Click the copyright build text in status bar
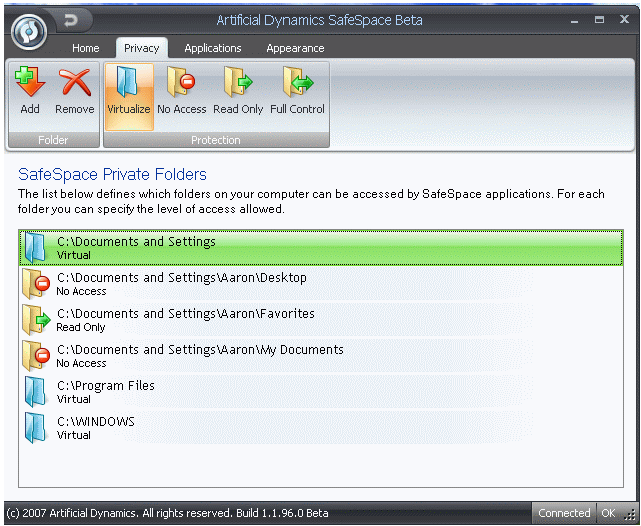The image size is (641, 526). click(x=168, y=513)
